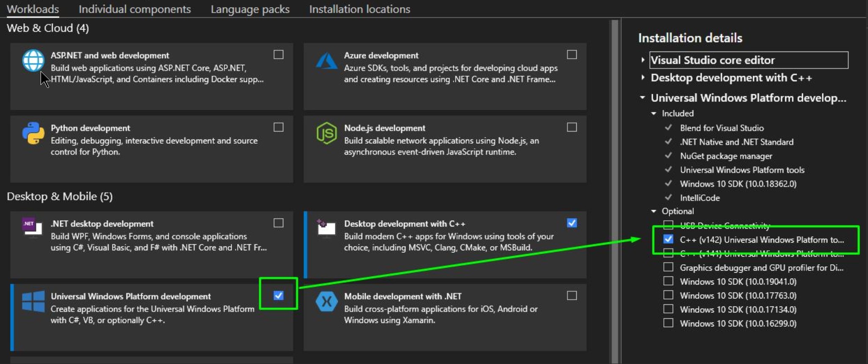868x364 pixels.
Task: Click the Azure development logo icon
Action: [x=327, y=61]
